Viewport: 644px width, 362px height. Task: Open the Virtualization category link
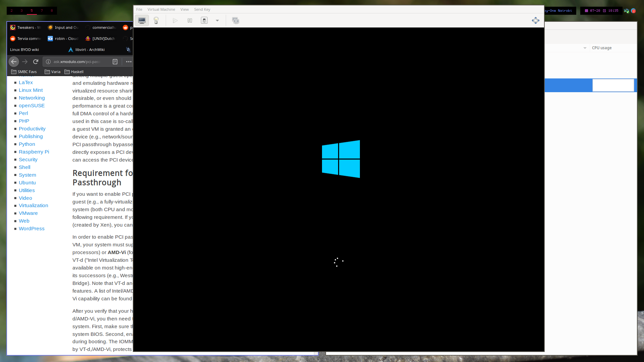point(33,205)
